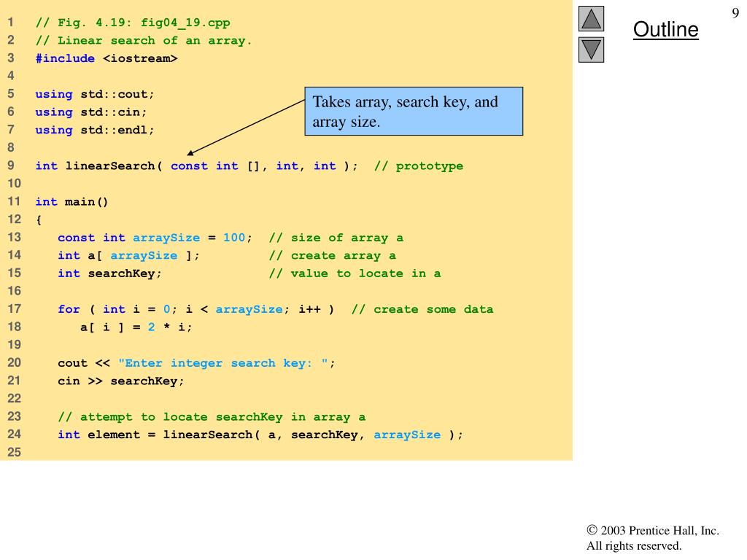This screenshot has width=747, height=560.
Task: Click 'const int arraySize' on line 13
Action: tap(128, 238)
